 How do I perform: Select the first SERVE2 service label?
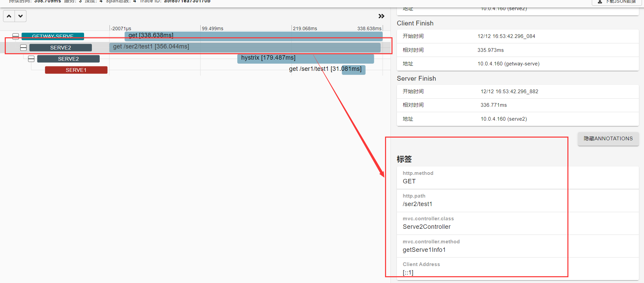click(x=60, y=47)
